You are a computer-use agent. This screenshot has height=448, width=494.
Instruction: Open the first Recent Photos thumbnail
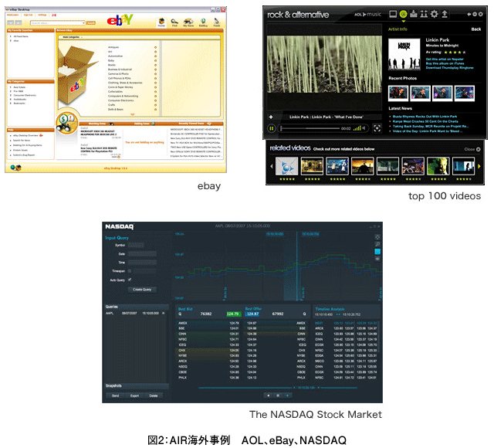[x=398, y=93]
